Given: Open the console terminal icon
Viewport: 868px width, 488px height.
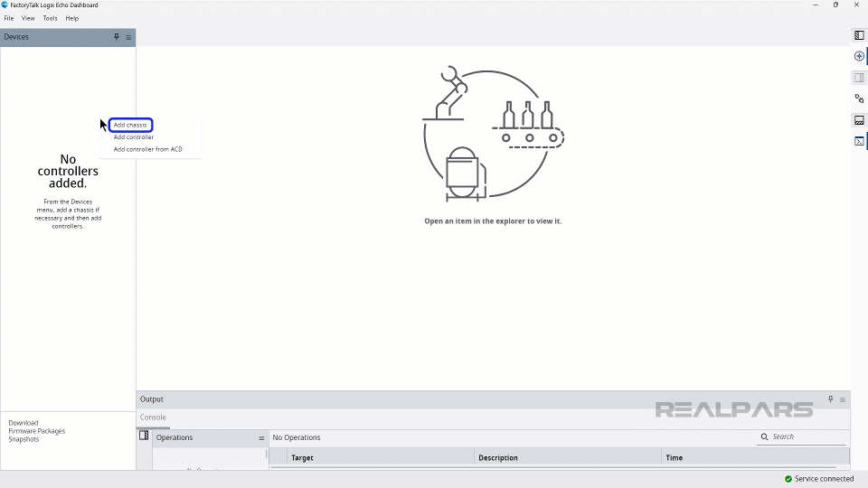Looking at the screenshot, I should tap(859, 141).
